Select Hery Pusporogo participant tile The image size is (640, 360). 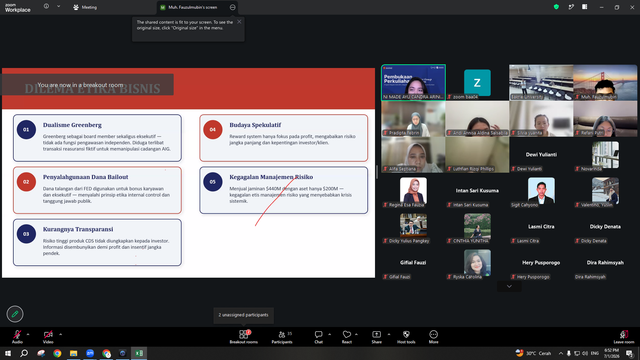[x=541, y=263]
